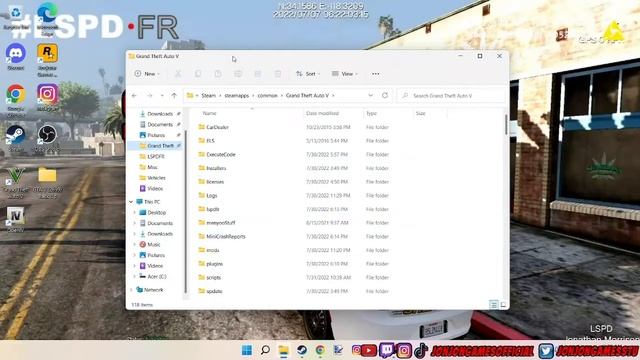Viewport: 640px width, 360px height.
Task: Click the Delete trash icon in toolbar
Action: [x=278, y=74]
